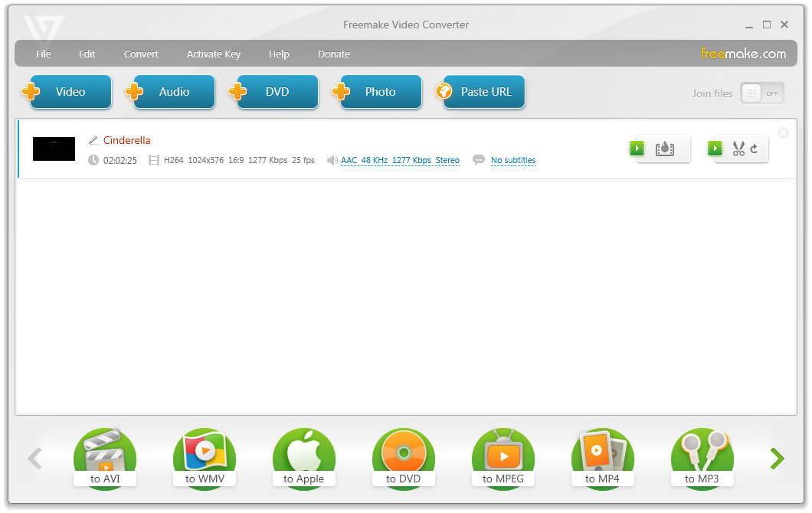The image size is (812, 513).
Task: Open the Activate Key menu
Action: point(214,54)
